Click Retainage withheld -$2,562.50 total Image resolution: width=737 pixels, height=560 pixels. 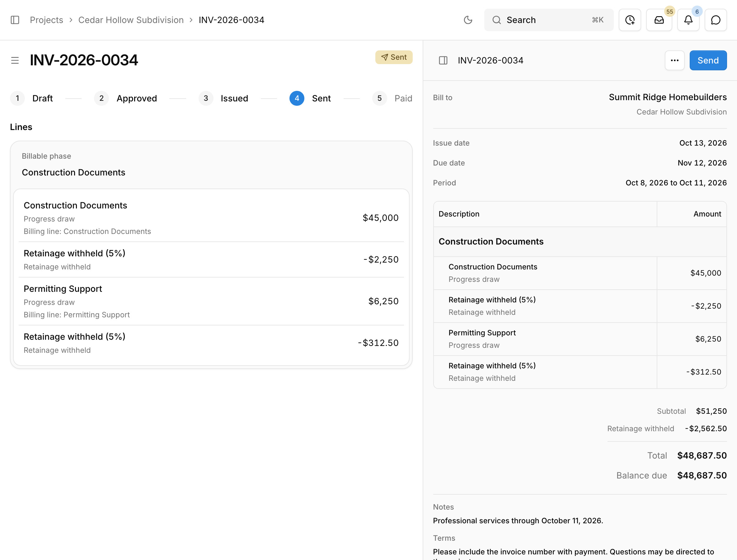tap(706, 429)
